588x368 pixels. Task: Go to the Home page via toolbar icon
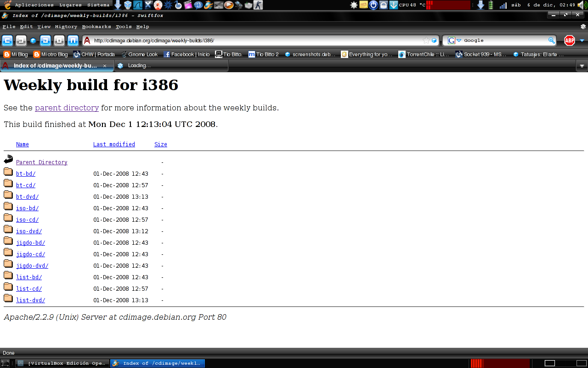73,40
